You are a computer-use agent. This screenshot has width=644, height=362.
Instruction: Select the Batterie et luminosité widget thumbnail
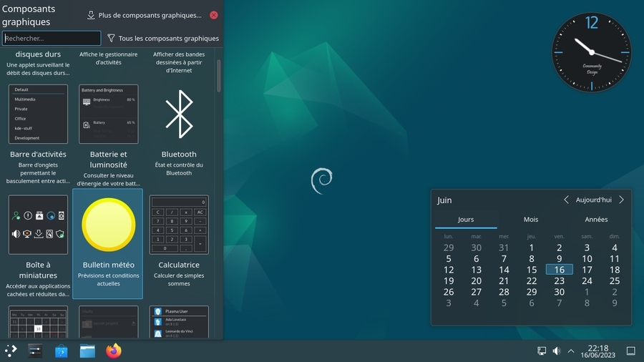click(109, 114)
